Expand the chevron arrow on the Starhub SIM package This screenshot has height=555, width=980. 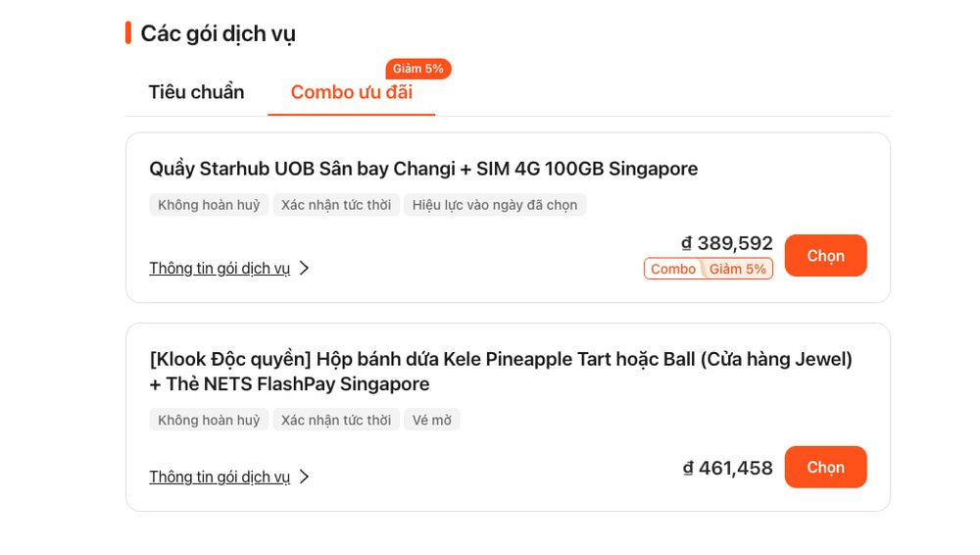click(304, 268)
